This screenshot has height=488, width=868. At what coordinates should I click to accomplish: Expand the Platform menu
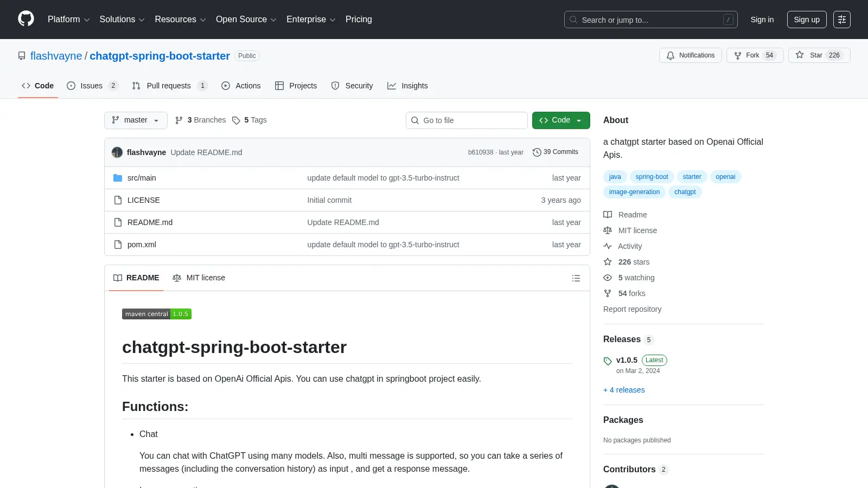click(x=68, y=20)
